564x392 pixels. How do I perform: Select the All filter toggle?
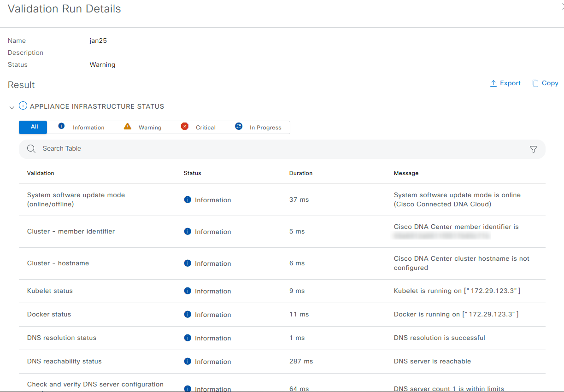[x=33, y=127]
